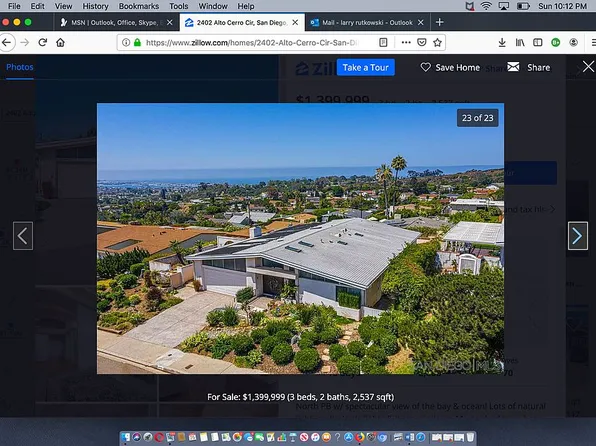Click the envelope share icon
The height and width of the screenshot is (446, 596).
[x=513, y=67]
